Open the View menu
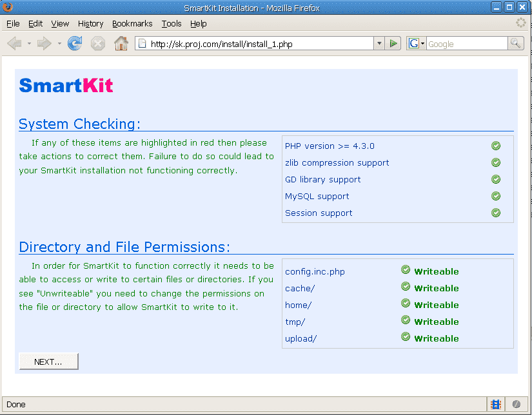 [x=60, y=23]
